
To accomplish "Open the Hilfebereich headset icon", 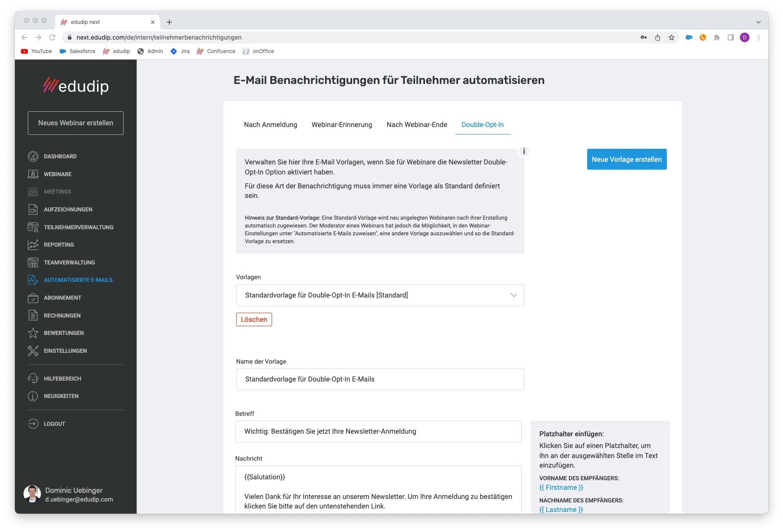I will [33, 378].
